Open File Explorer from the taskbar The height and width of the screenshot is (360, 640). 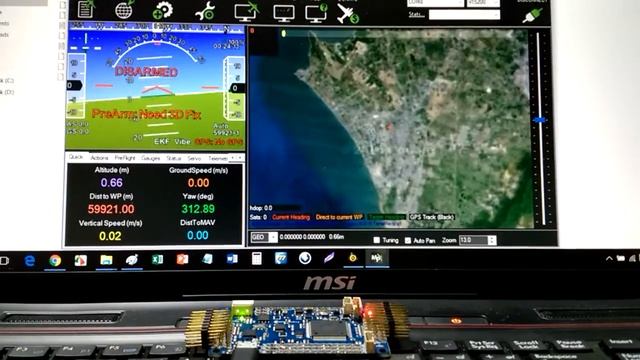106,260
